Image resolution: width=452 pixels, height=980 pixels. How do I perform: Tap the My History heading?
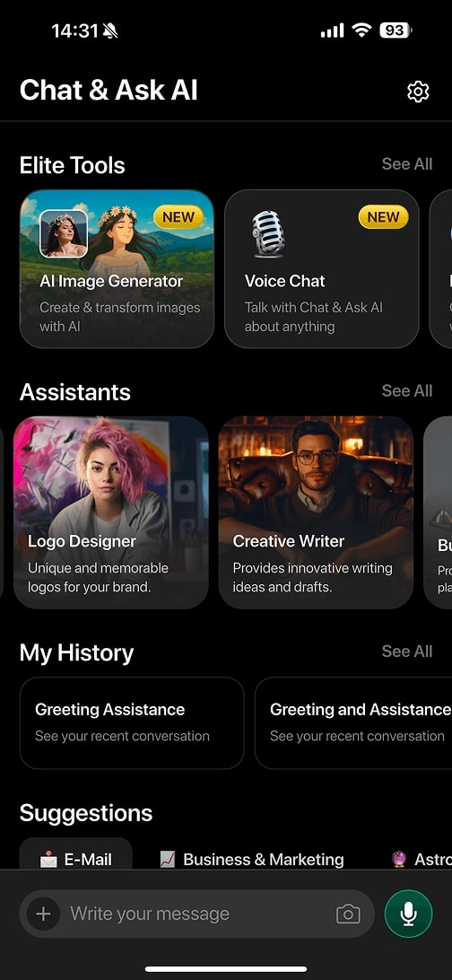[x=77, y=652]
